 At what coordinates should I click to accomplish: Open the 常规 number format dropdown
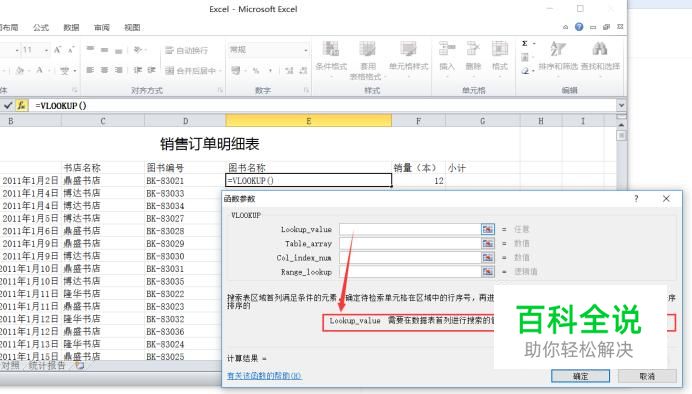pyautogui.click(x=305, y=50)
